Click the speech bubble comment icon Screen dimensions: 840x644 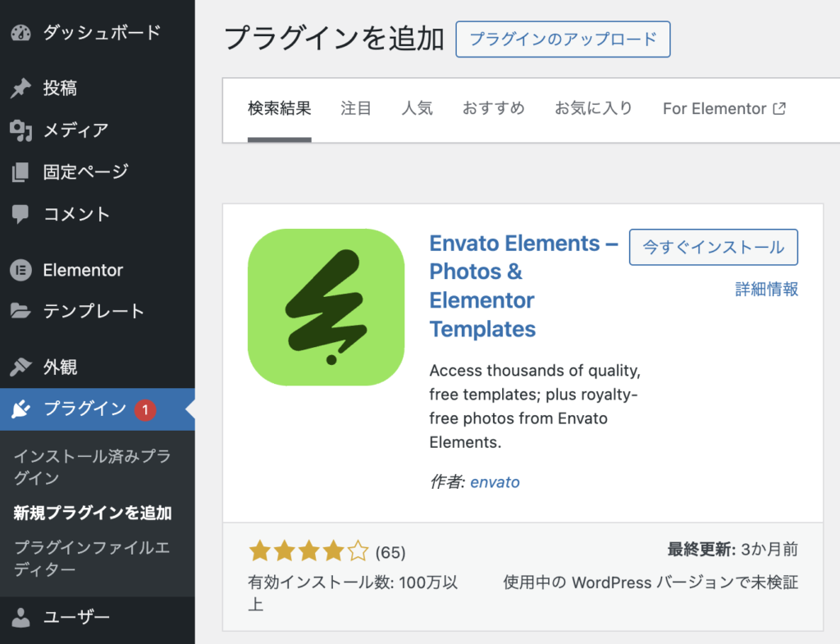tap(21, 214)
